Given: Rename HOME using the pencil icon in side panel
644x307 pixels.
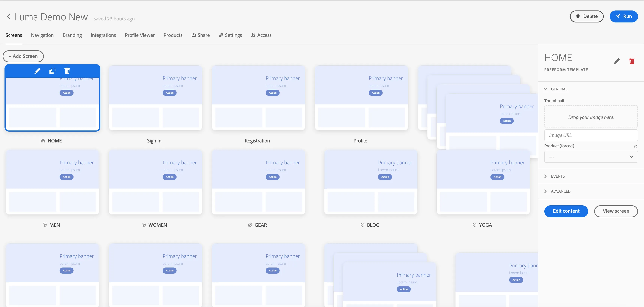Looking at the screenshot, I should pyautogui.click(x=617, y=61).
